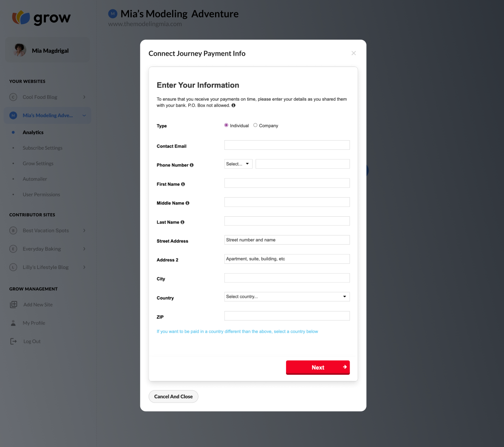The width and height of the screenshot is (504, 447).
Task: Click the info icon beside Middle Name
Action: 187,203
